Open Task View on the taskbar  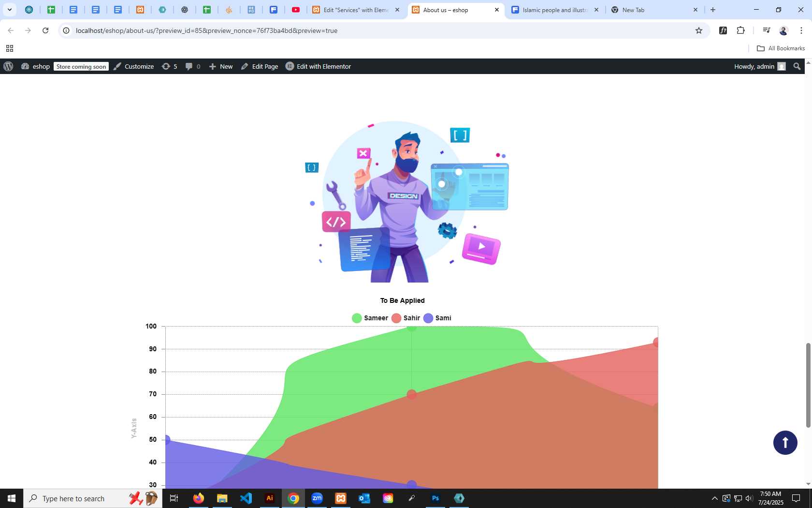174,498
